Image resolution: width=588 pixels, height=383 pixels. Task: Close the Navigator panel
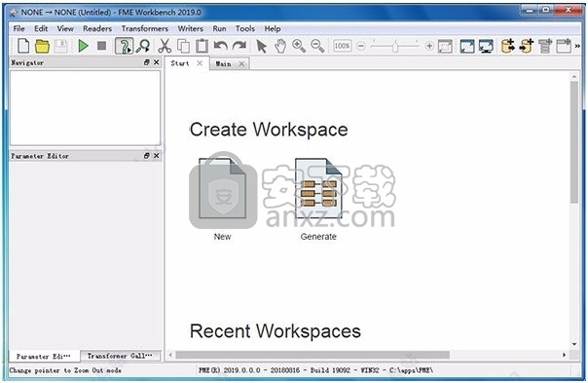click(x=157, y=62)
